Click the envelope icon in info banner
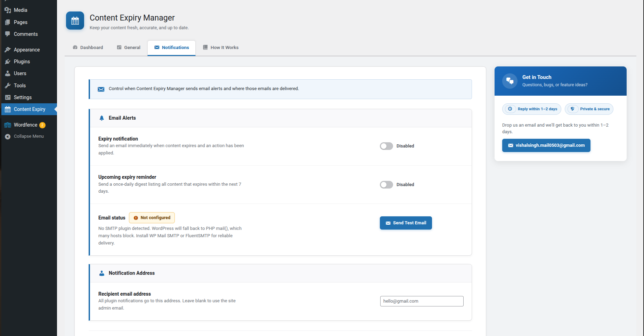 (101, 89)
